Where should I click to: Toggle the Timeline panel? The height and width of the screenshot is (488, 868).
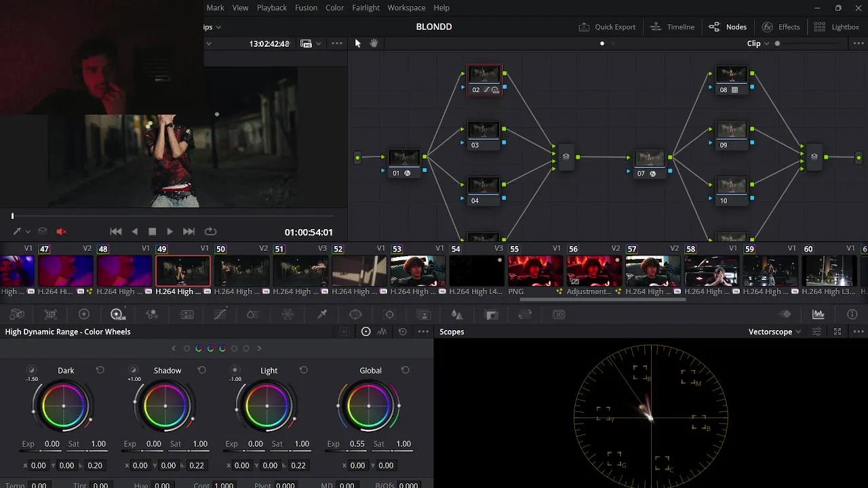672,27
